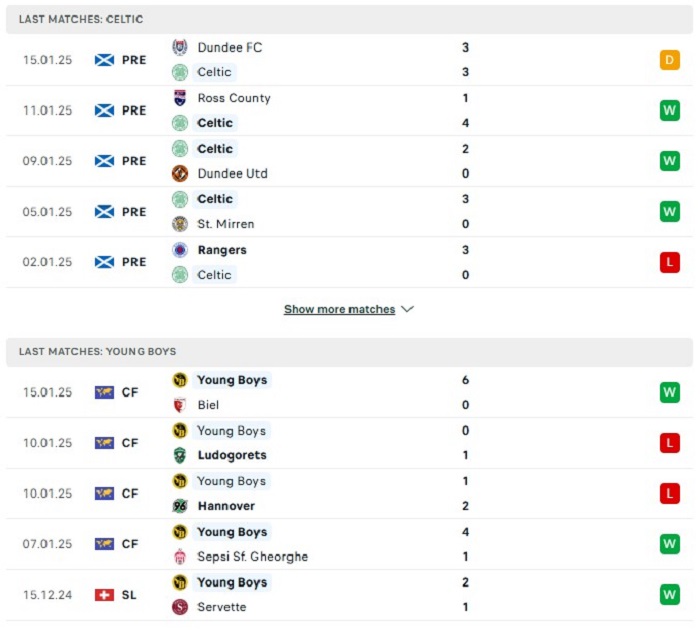The width and height of the screenshot is (700, 634).
Task: Click the Sepsi Sf. Gheorghe crest
Action: tap(180, 556)
